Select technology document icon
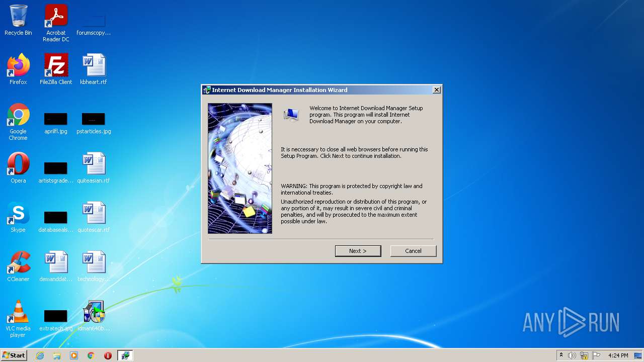644x362 pixels. click(x=94, y=266)
